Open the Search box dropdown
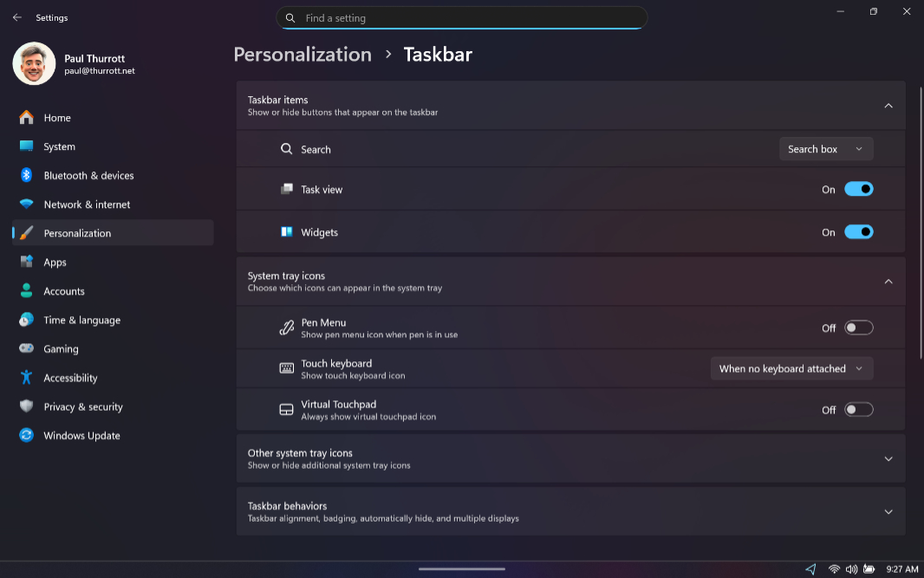 pos(825,149)
